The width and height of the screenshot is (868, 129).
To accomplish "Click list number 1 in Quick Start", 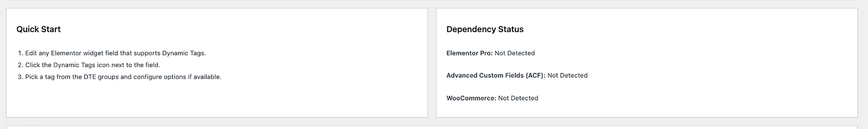I will (20, 53).
